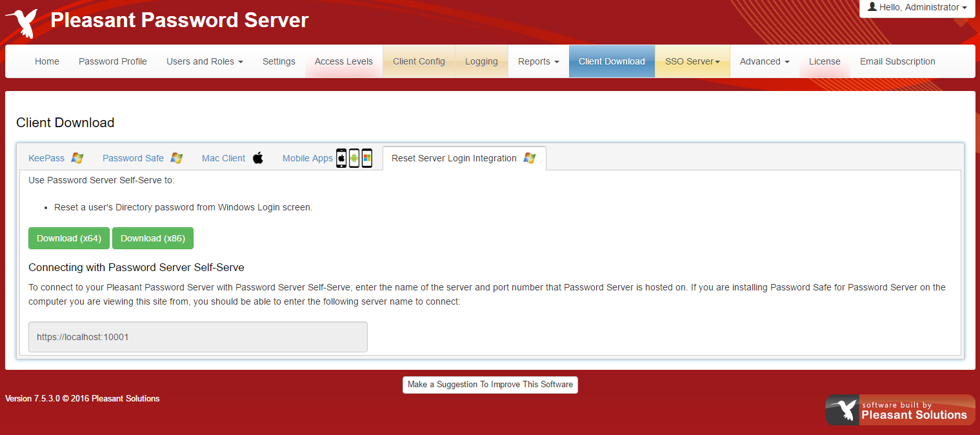
Task: Open the Password Profile page
Action: pos(113,61)
